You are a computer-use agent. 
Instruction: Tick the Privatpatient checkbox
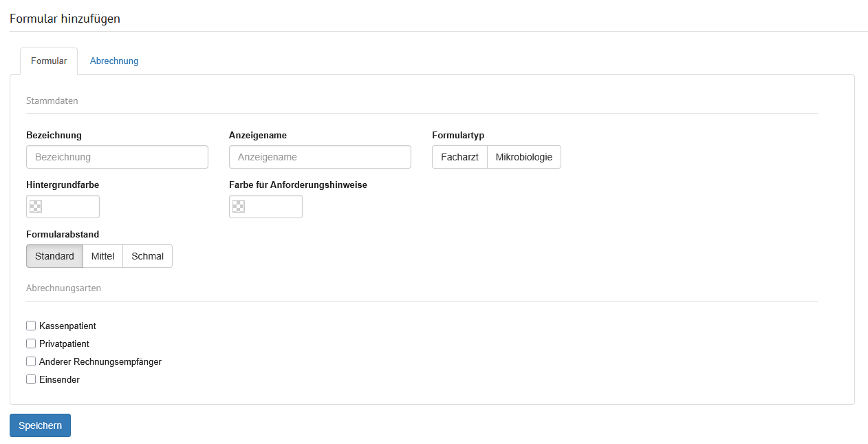[x=31, y=343]
